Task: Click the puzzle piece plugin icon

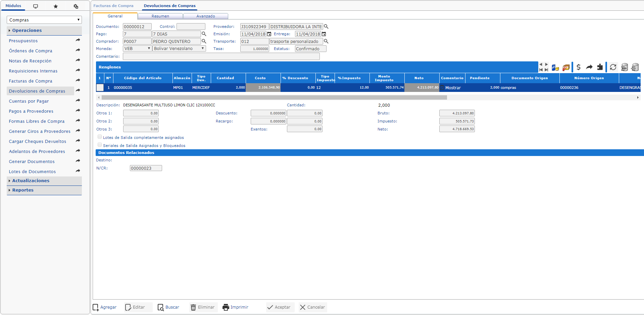Action: click(600, 67)
